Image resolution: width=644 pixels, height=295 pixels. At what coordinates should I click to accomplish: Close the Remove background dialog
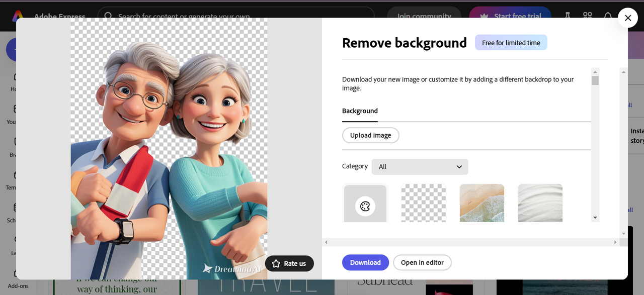click(627, 18)
